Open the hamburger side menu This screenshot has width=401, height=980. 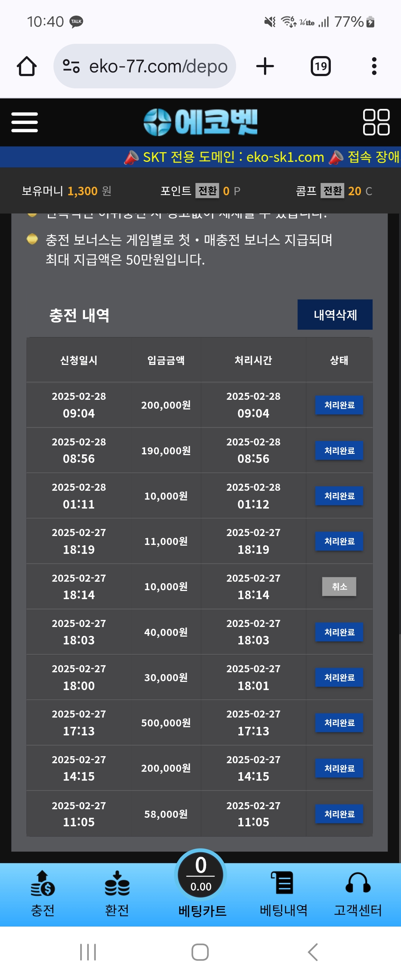pos(25,122)
